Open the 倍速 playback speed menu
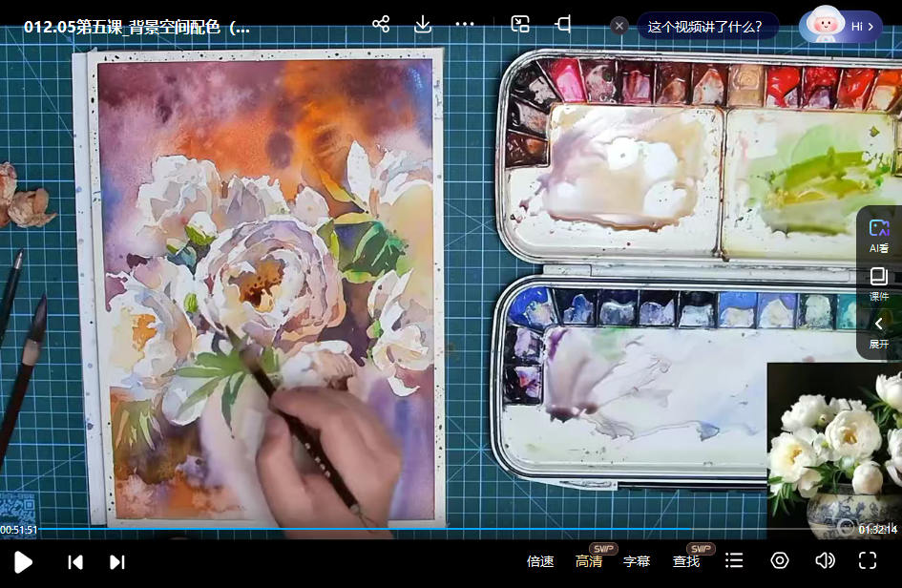The width and height of the screenshot is (902, 588). pyautogui.click(x=540, y=561)
